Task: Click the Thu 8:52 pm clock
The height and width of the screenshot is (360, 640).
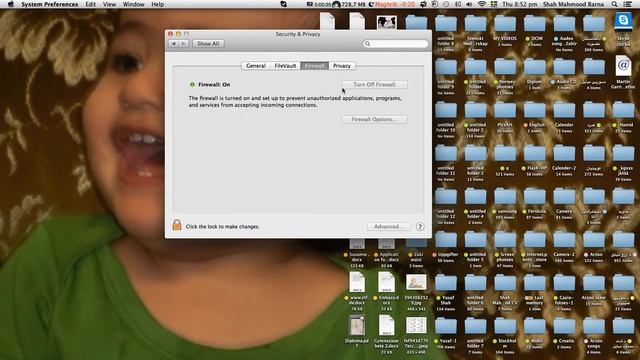Action: 519,4
